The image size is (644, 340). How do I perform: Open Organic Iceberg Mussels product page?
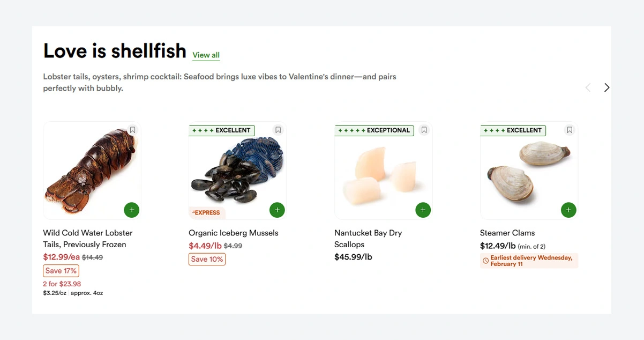pyautogui.click(x=233, y=233)
